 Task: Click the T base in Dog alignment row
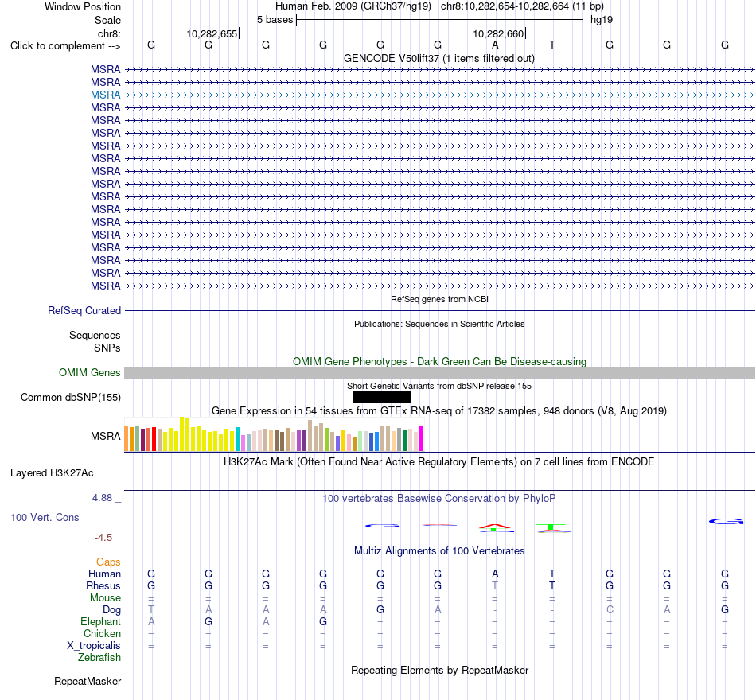[151, 609]
